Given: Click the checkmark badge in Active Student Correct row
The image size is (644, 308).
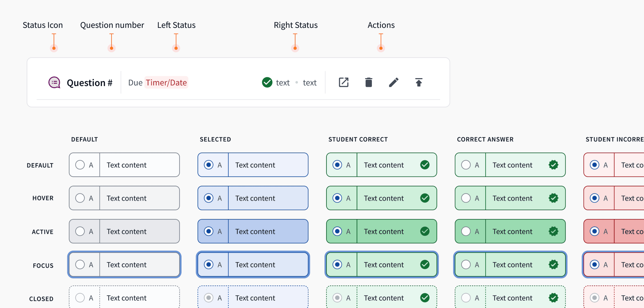Looking at the screenshot, I should 425,231.
